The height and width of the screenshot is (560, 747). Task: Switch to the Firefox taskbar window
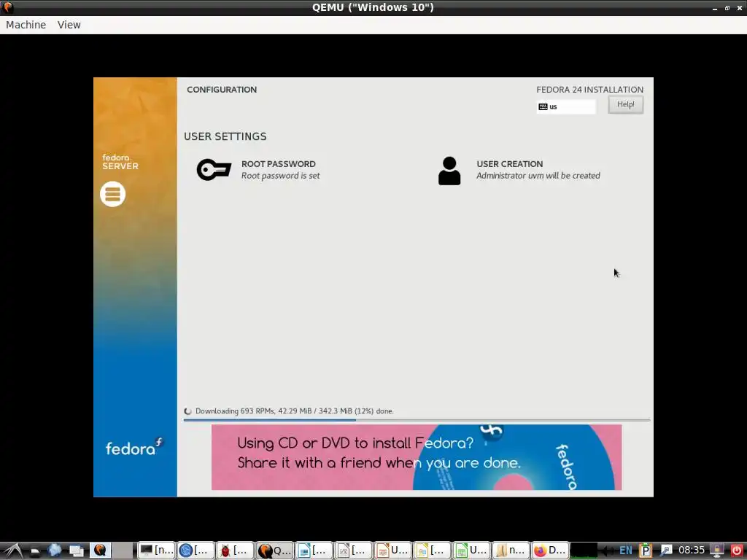(550, 551)
